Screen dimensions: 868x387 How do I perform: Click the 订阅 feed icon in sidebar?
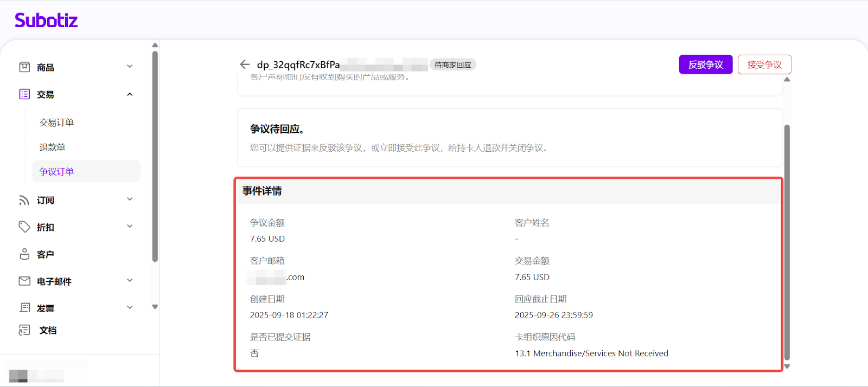point(24,200)
